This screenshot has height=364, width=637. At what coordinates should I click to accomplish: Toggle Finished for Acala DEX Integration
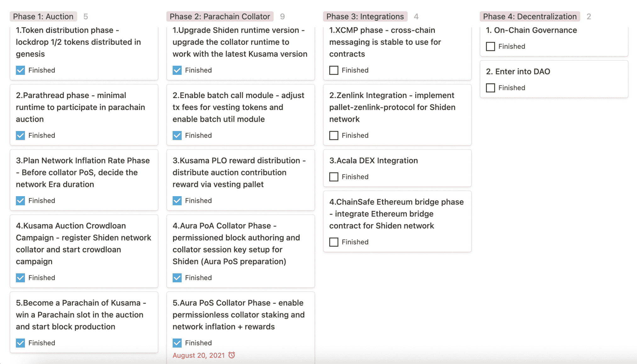(334, 177)
